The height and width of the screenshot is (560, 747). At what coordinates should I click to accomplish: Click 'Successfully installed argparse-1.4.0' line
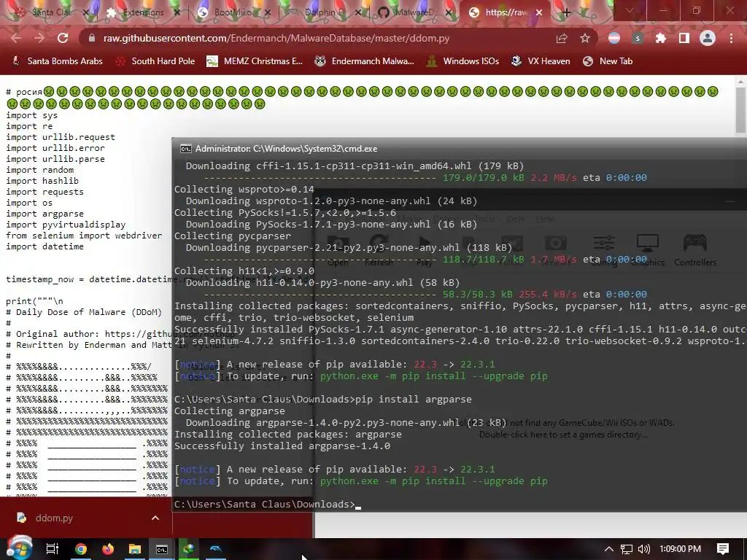(x=282, y=446)
